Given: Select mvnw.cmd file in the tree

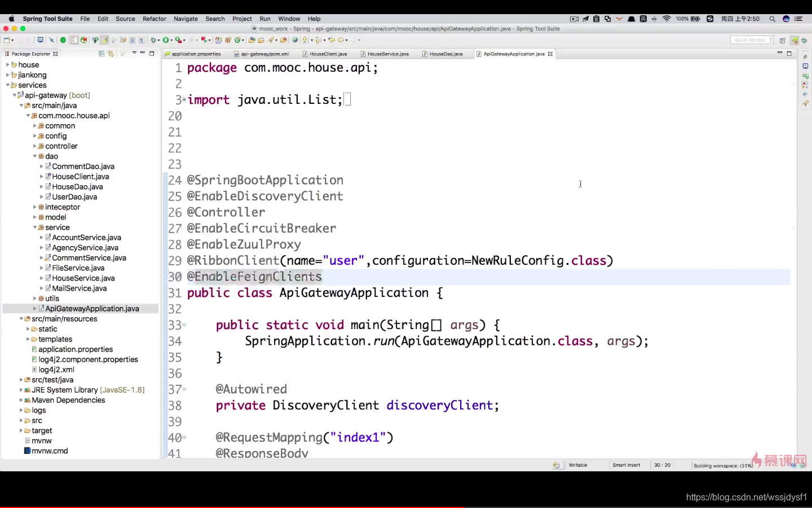Looking at the screenshot, I should [50, 451].
